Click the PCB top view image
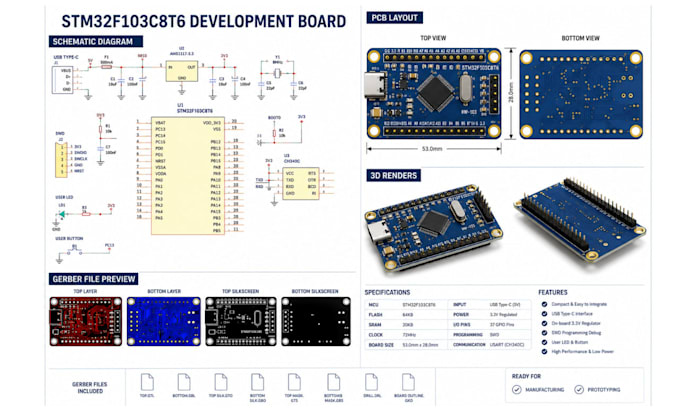The image size is (680, 409). point(434,94)
